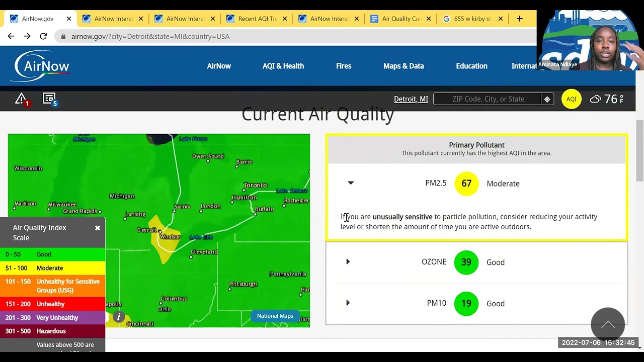Click the National Maps button
The height and width of the screenshot is (362, 644).
275,316
